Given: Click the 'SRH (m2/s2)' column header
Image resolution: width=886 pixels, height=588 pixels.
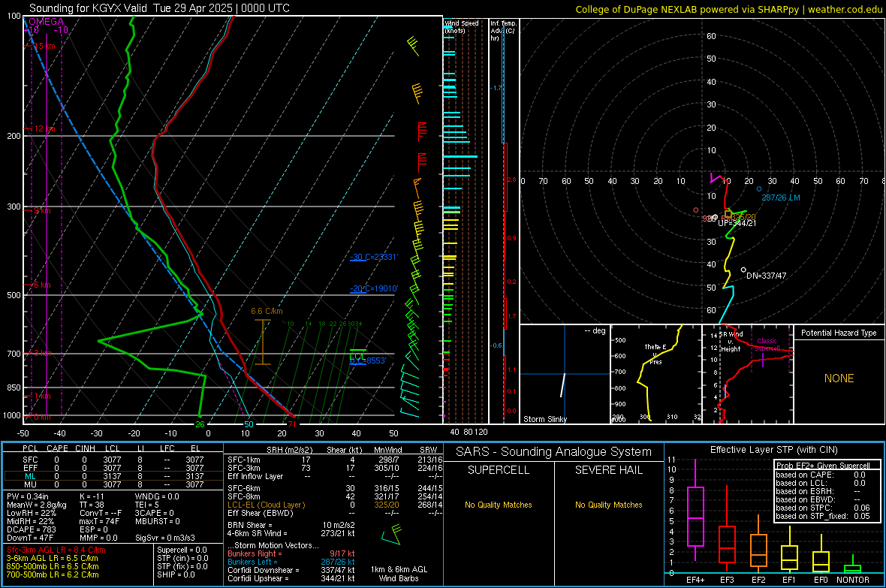Looking at the screenshot, I should coord(289,450).
